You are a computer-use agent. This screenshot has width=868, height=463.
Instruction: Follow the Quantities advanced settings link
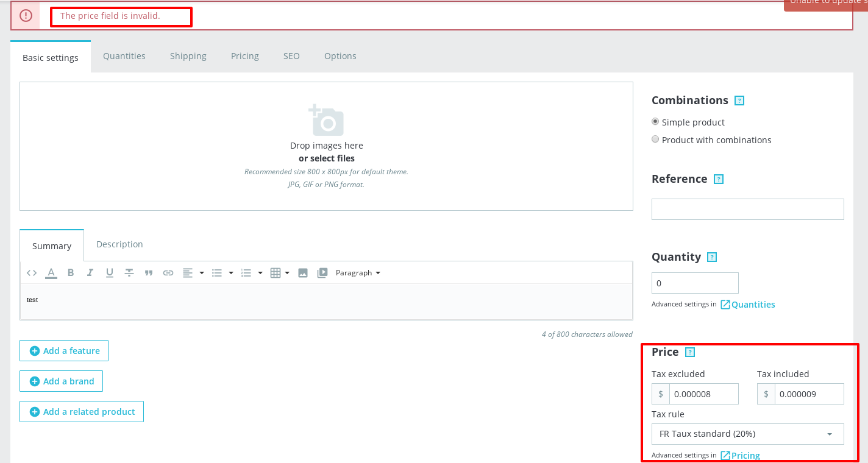coord(748,305)
